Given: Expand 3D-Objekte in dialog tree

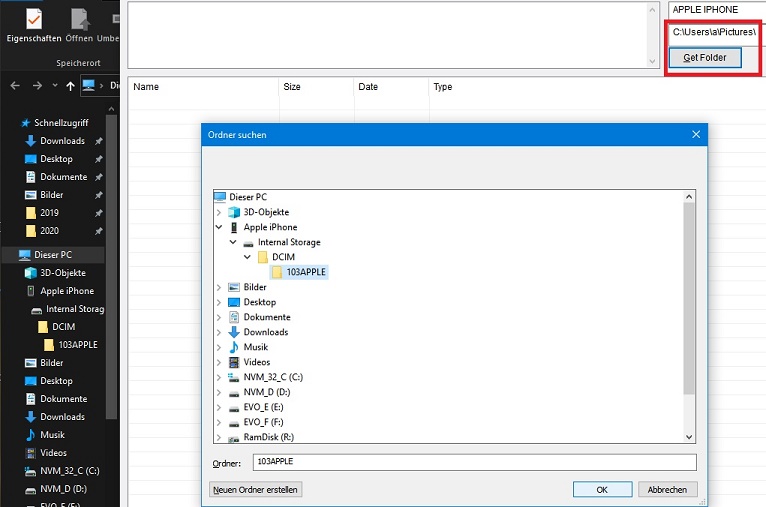Looking at the screenshot, I should (x=219, y=212).
